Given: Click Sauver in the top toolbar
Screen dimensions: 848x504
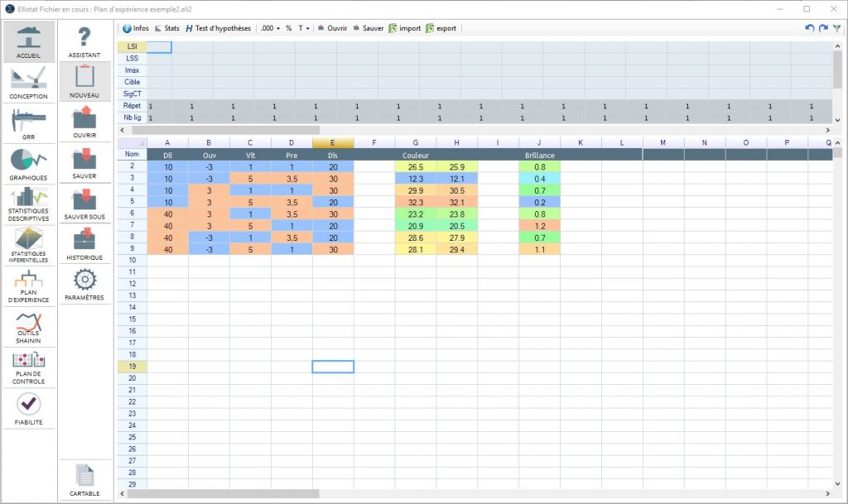Looking at the screenshot, I should 369,28.
